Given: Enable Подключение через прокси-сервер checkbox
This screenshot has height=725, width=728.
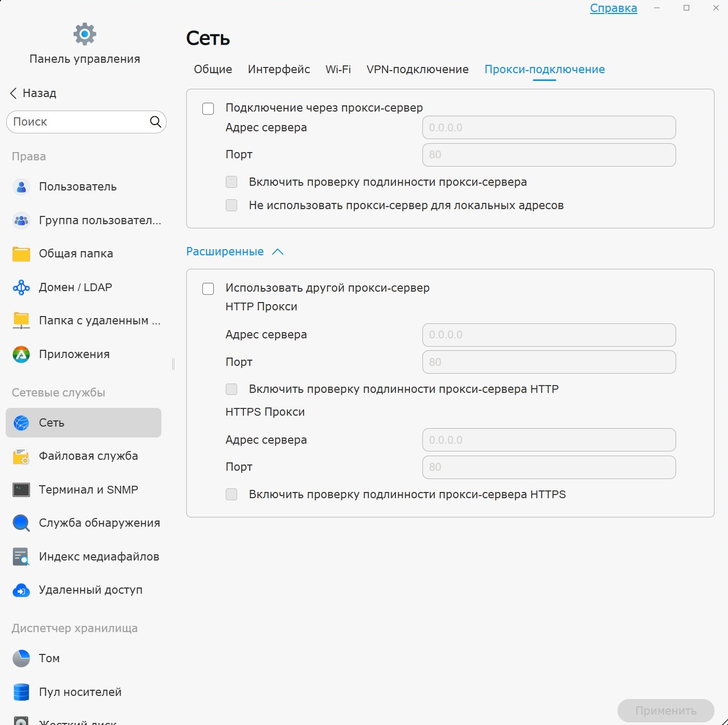Looking at the screenshot, I should 208,108.
